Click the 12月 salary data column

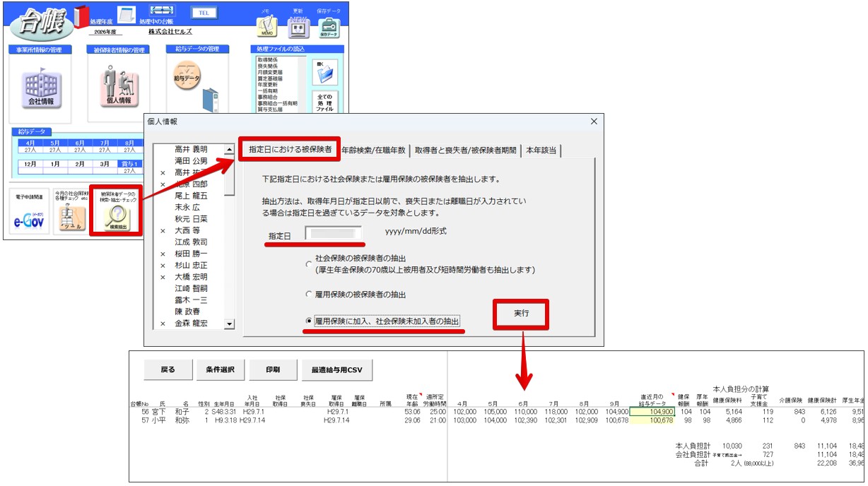click(x=30, y=167)
